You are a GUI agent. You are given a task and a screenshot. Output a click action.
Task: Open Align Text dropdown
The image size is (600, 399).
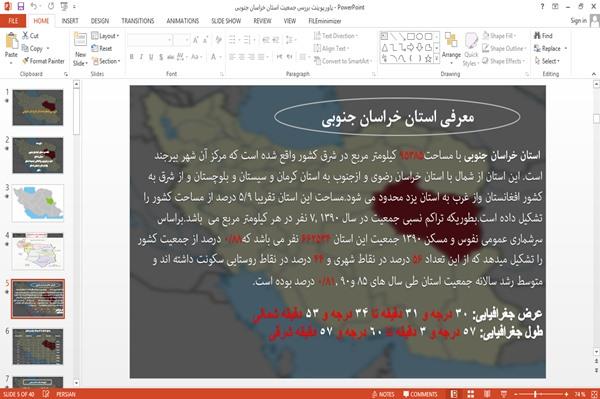click(331, 48)
